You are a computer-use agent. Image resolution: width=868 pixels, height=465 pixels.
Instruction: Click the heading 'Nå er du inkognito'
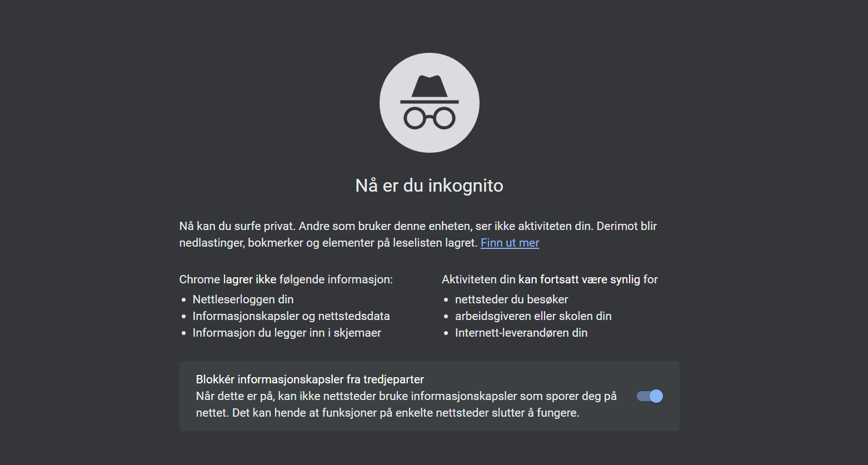click(429, 185)
